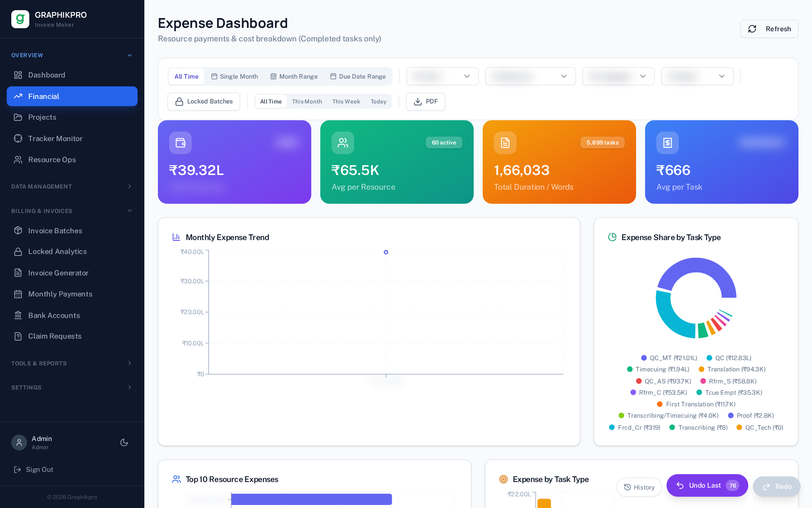Click the users icon on Avg per Resource card

click(x=343, y=143)
